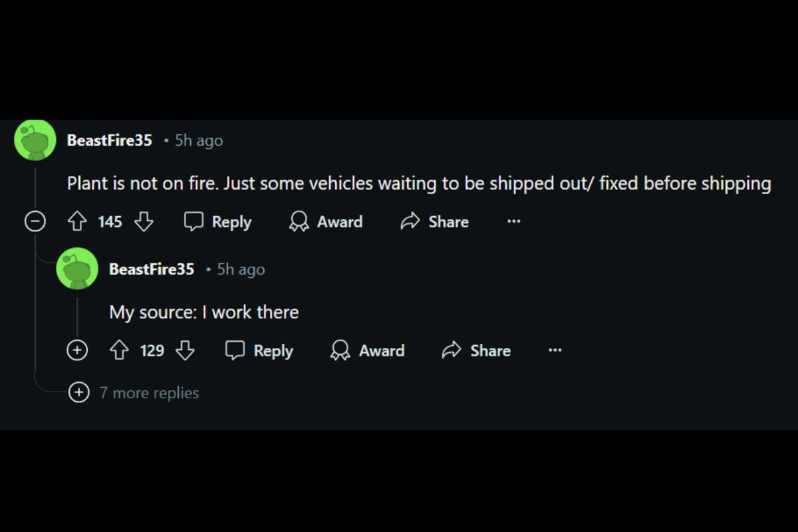Reply to the 'Plant is not on fire' comment
The height and width of the screenshot is (532, 798).
218,221
